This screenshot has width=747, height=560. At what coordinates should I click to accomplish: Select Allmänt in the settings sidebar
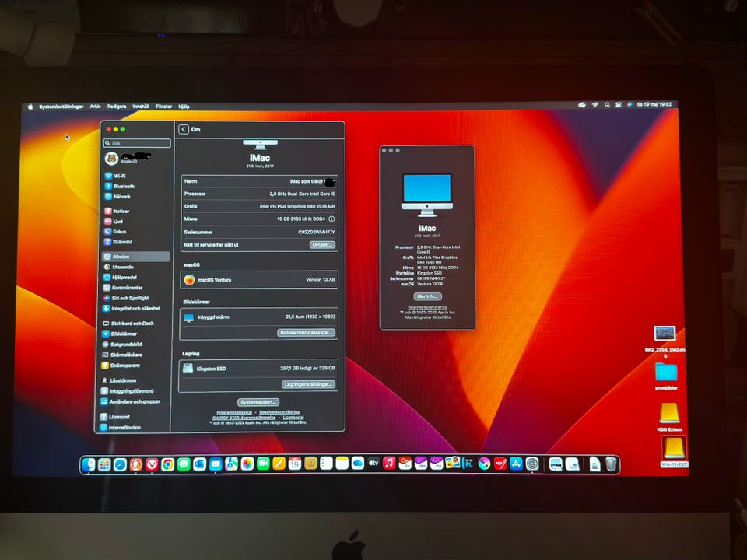(135, 257)
